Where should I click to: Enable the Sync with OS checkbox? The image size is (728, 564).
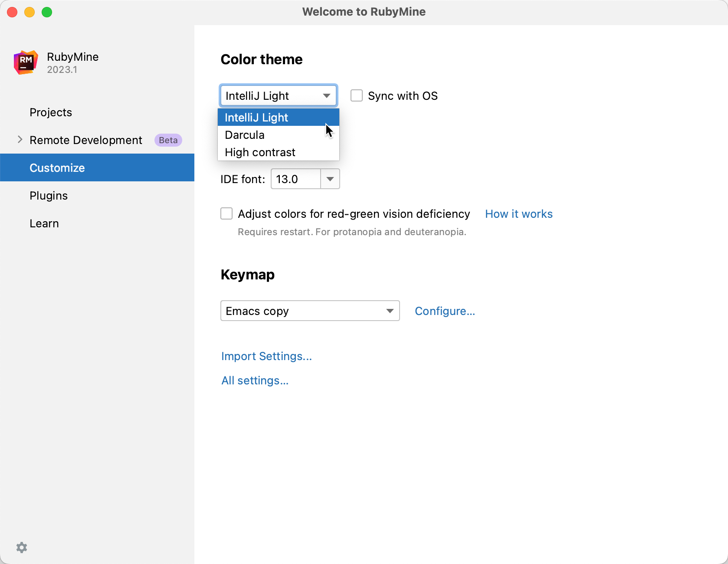(357, 95)
